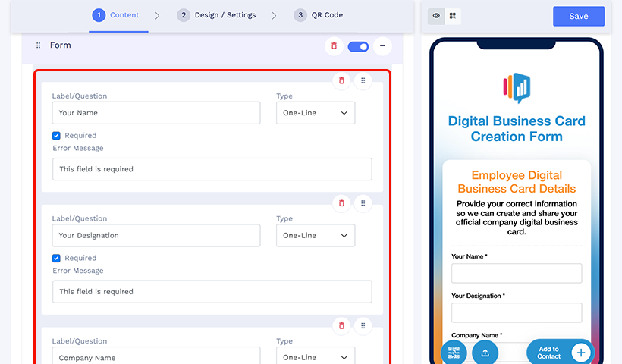Open Type dropdown for Your Name
This screenshot has height=364, width=622.
[x=315, y=113]
